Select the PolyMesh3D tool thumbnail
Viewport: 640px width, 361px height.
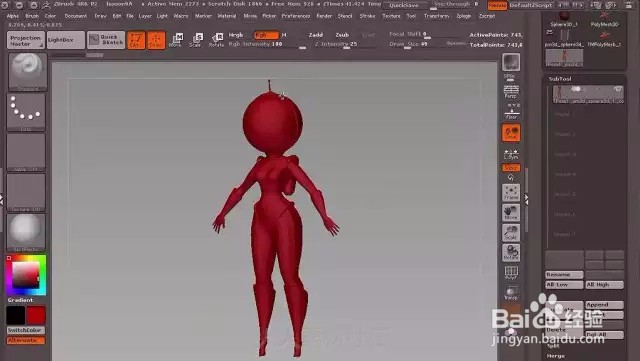[604, 19]
